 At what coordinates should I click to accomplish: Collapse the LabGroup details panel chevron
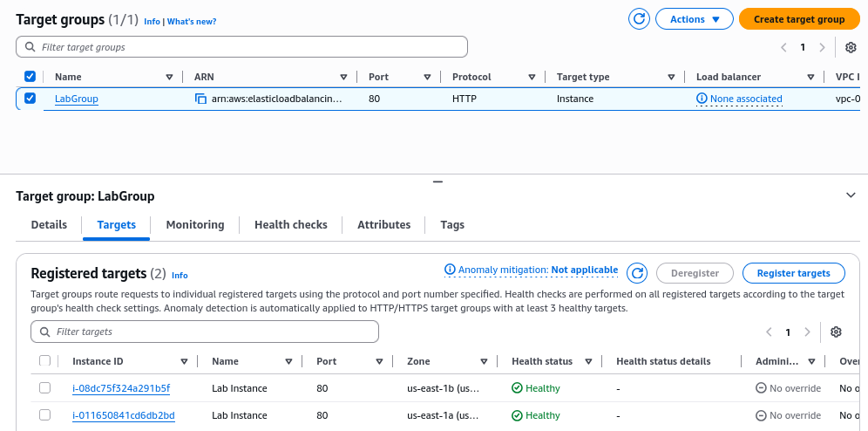pyautogui.click(x=851, y=195)
